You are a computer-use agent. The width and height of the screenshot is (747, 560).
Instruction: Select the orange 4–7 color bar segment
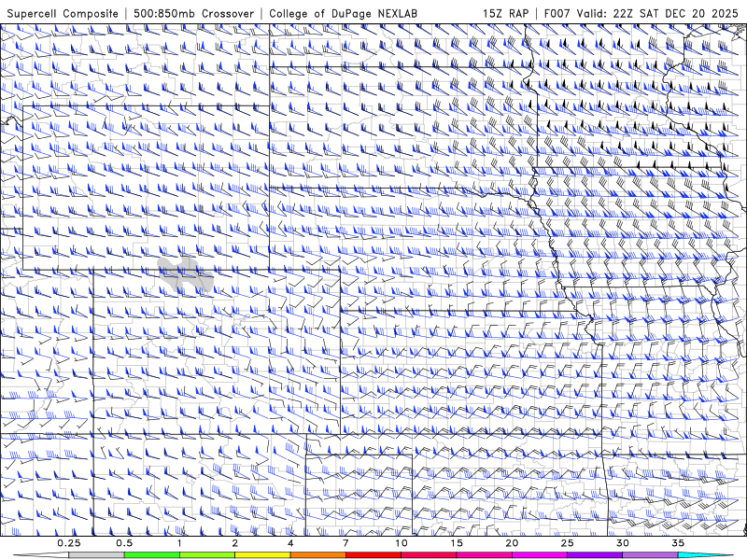[317, 555]
